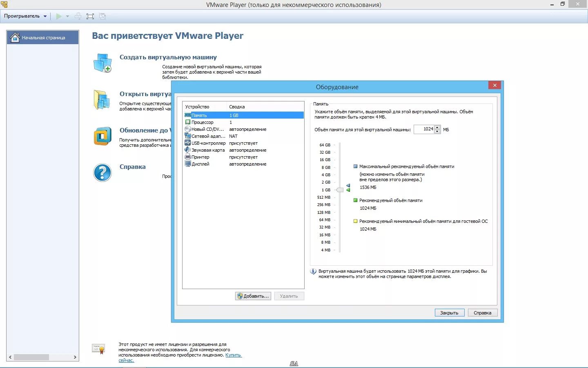Select the Дисплей device row
The height and width of the screenshot is (368, 588).
click(x=244, y=164)
